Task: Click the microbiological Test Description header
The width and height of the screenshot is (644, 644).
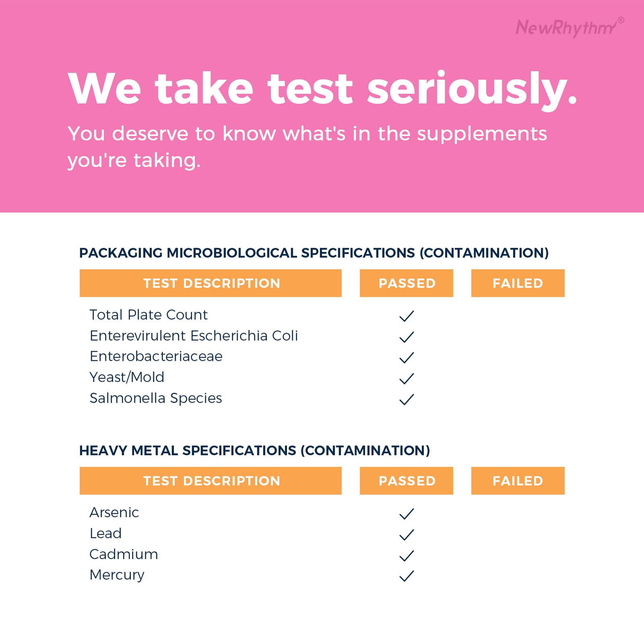Action: pos(211,283)
